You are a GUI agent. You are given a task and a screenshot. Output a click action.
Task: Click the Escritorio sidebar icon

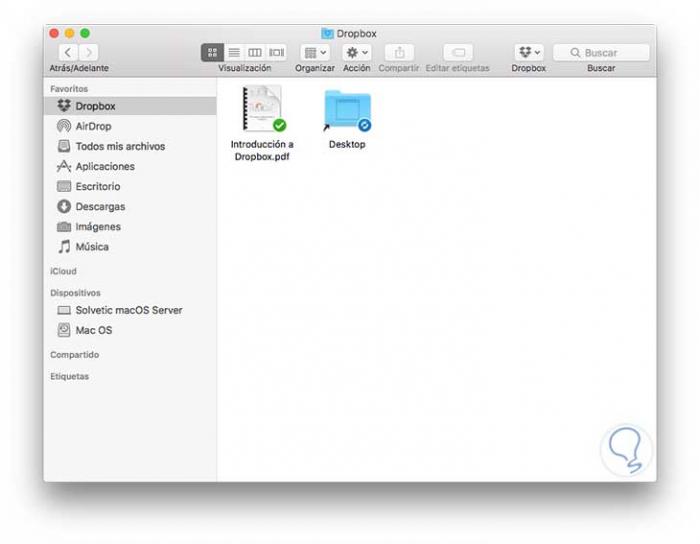(x=64, y=187)
